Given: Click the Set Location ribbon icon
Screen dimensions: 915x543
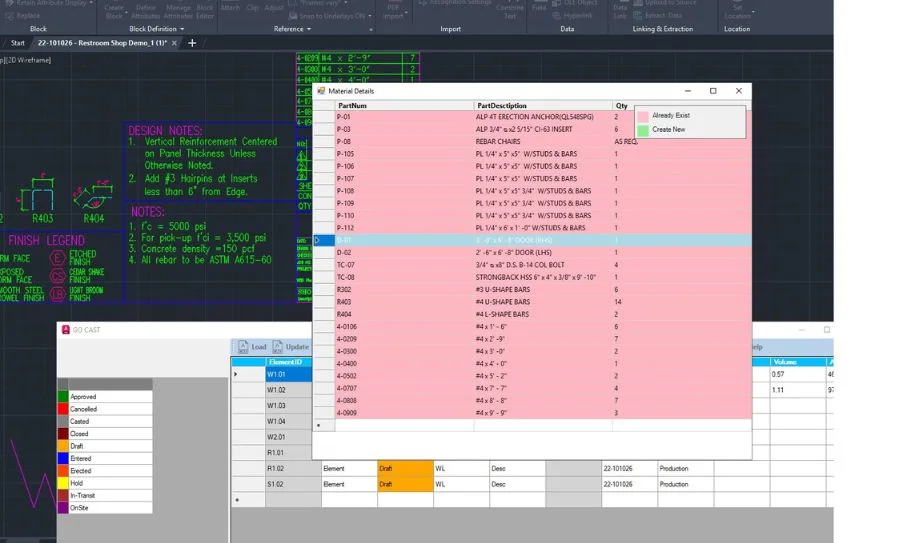Looking at the screenshot, I should click(737, 11).
